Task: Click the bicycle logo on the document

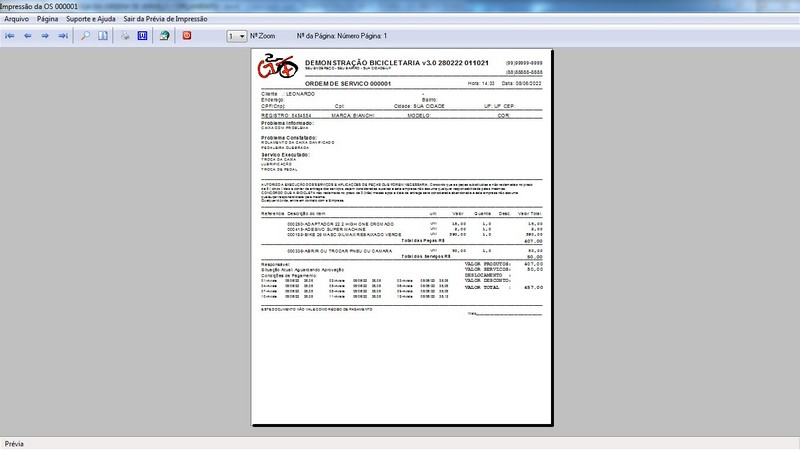Action: (278, 66)
